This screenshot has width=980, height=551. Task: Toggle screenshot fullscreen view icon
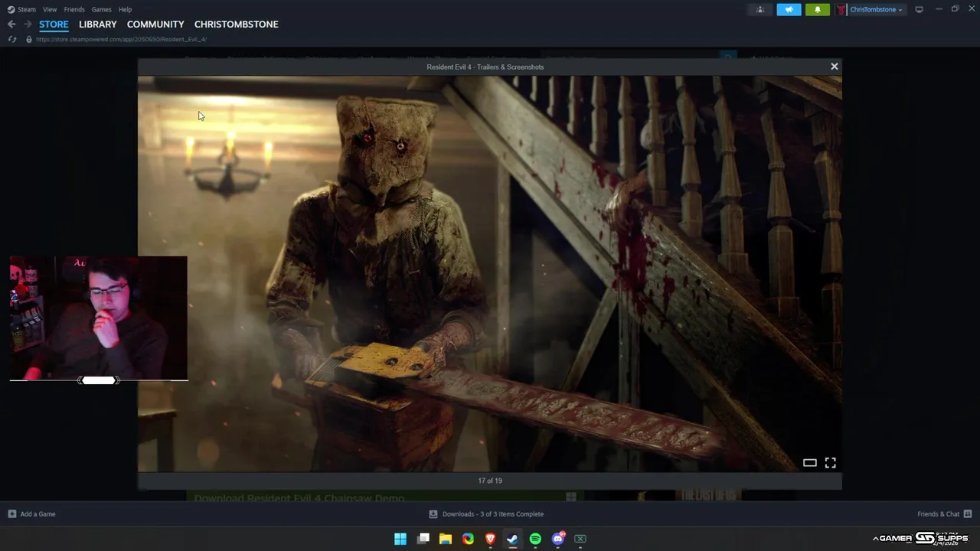pyautogui.click(x=831, y=463)
